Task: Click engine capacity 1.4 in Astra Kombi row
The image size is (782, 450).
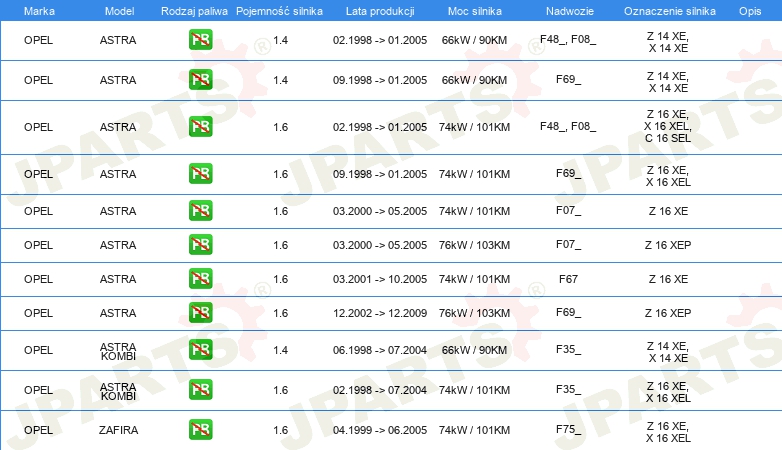Action: tap(280, 350)
